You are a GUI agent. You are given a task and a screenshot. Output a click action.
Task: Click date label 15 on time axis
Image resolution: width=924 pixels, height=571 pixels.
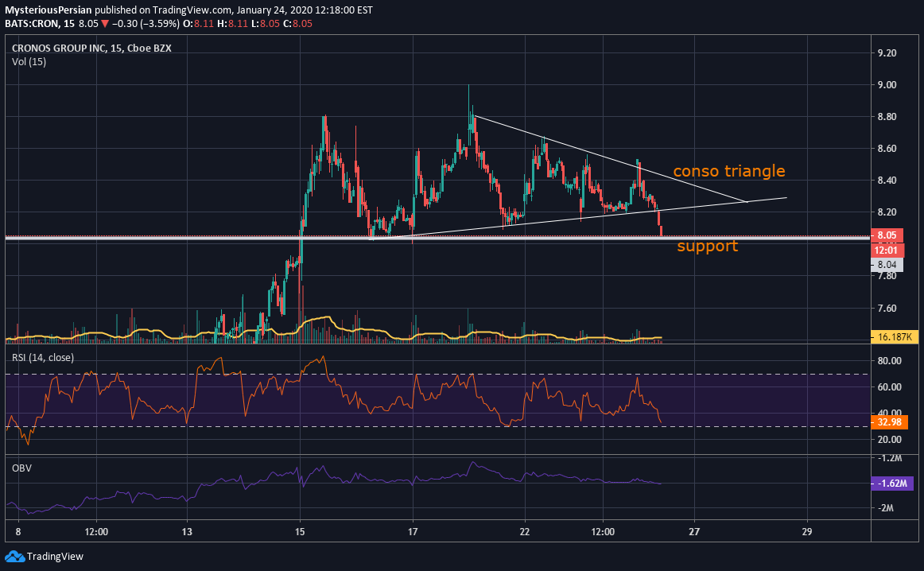300,532
